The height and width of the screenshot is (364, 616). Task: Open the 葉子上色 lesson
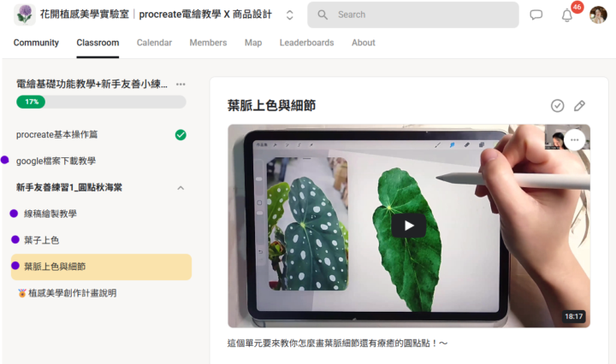[42, 240]
